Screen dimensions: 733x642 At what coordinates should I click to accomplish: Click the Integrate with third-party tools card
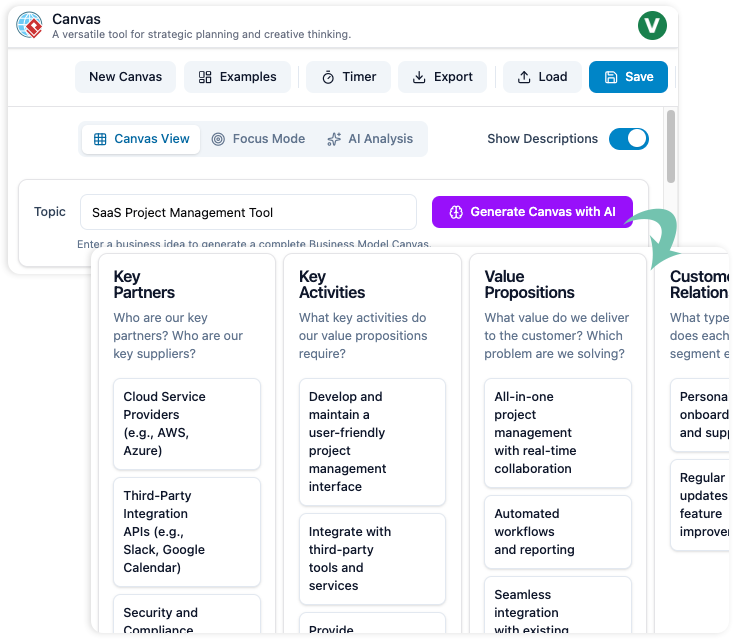[x=372, y=558]
